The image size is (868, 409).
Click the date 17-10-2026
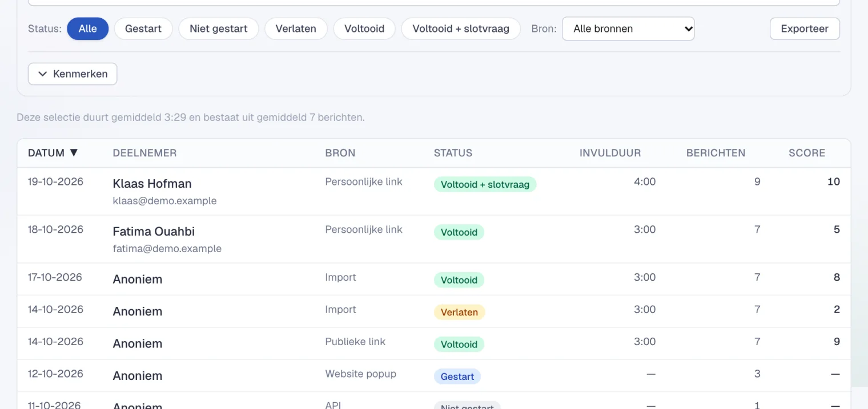[x=55, y=278]
